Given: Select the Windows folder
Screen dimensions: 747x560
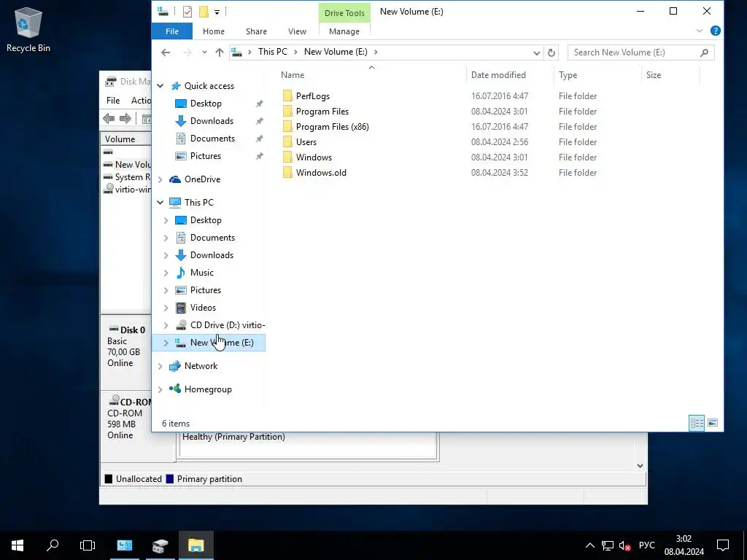Looking at the screenshot, I should click(314, 157).
